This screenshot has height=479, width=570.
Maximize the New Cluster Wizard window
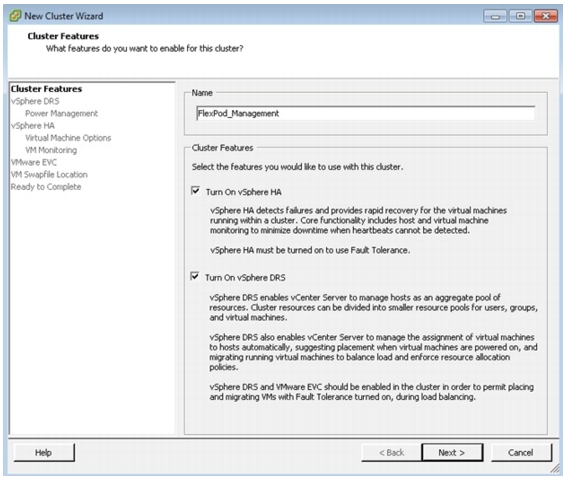[x=521, y=16]
